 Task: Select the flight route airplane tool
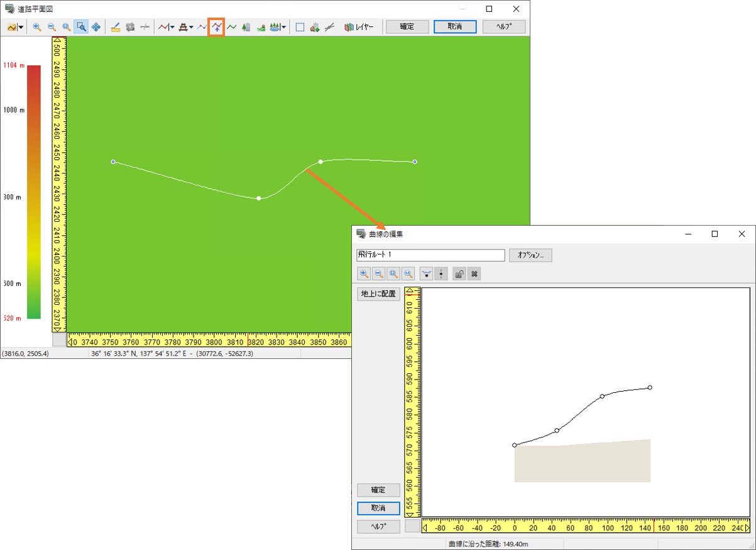click(x=217, y=27)
